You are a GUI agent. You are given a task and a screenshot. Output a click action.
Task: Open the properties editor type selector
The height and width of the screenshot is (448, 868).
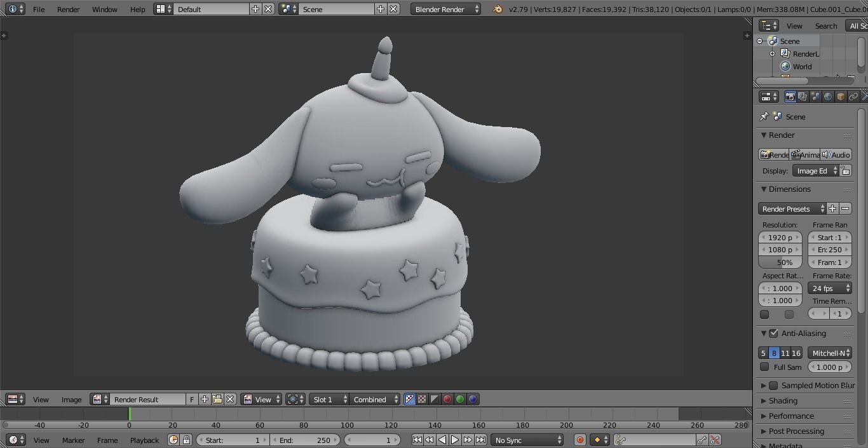pos(770,97)
